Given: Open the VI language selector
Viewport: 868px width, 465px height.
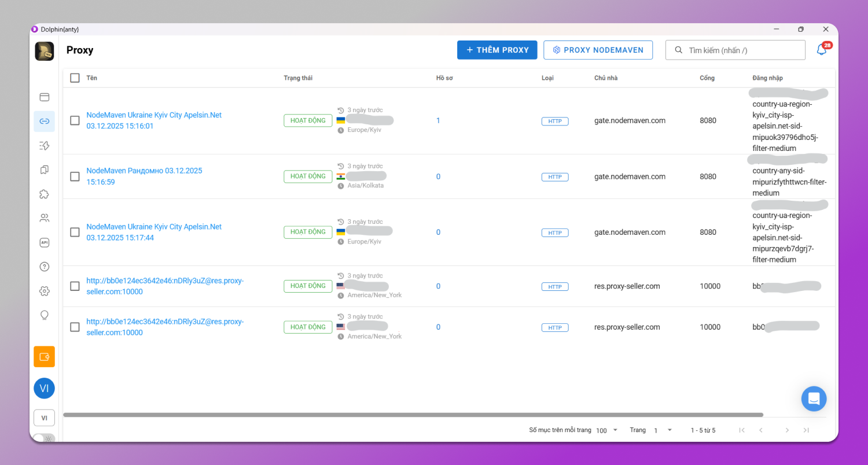Looking at the screenshot, I should click(45, 418).
